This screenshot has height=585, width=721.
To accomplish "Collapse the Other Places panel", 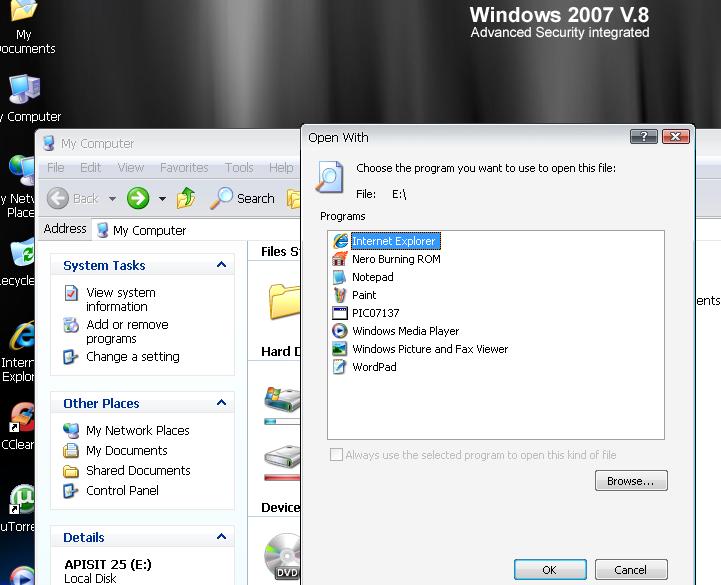I will pyautogui.click(x=221, y=402).
